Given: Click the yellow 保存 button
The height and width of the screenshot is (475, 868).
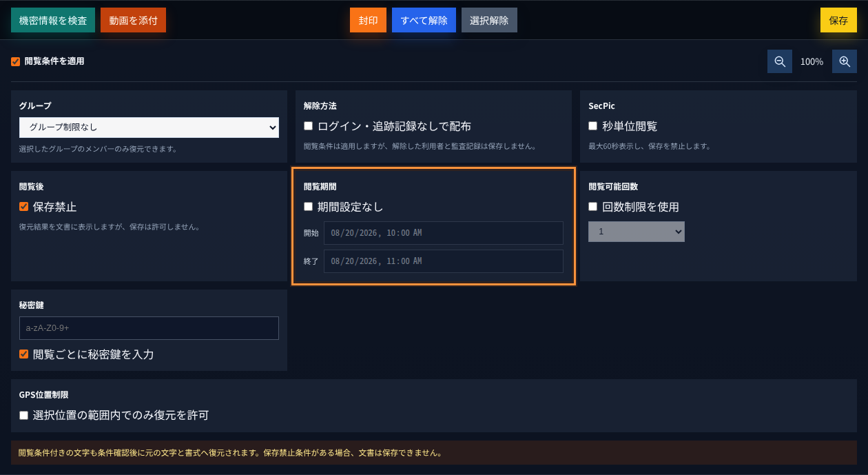Looking at the screenshot, I should [838, 21].
